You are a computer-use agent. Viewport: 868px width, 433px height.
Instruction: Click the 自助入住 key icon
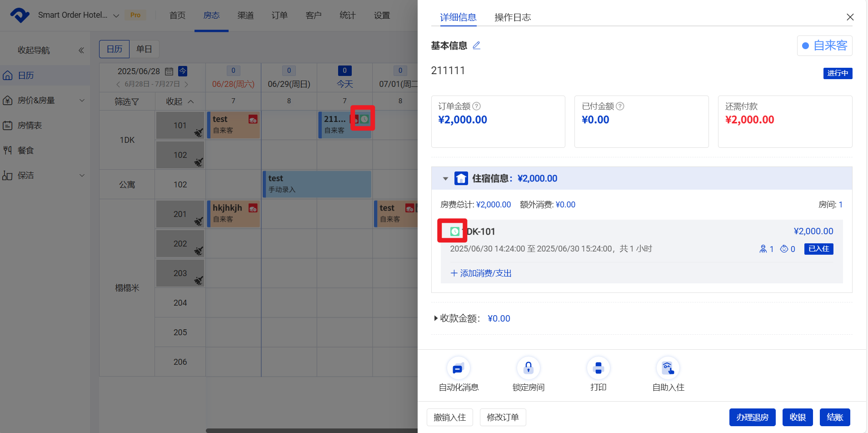pyautogui.click(x=668, y=368)
